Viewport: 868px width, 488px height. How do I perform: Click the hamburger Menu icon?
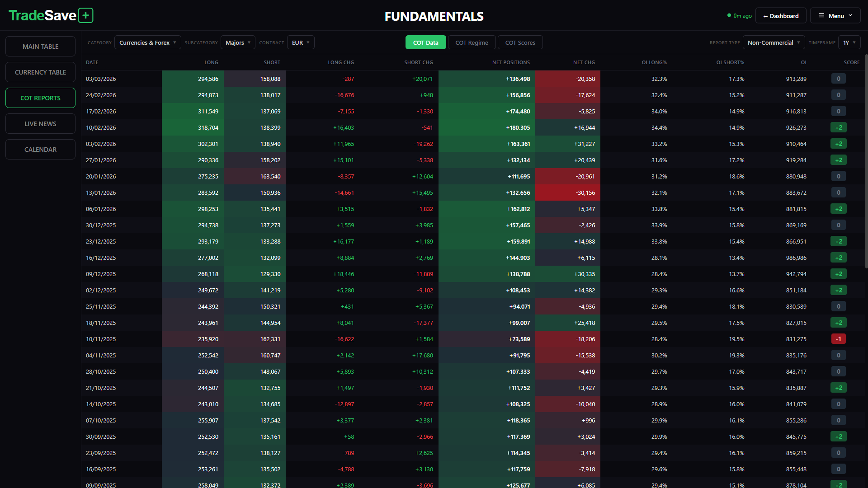[x=821, y=16]
